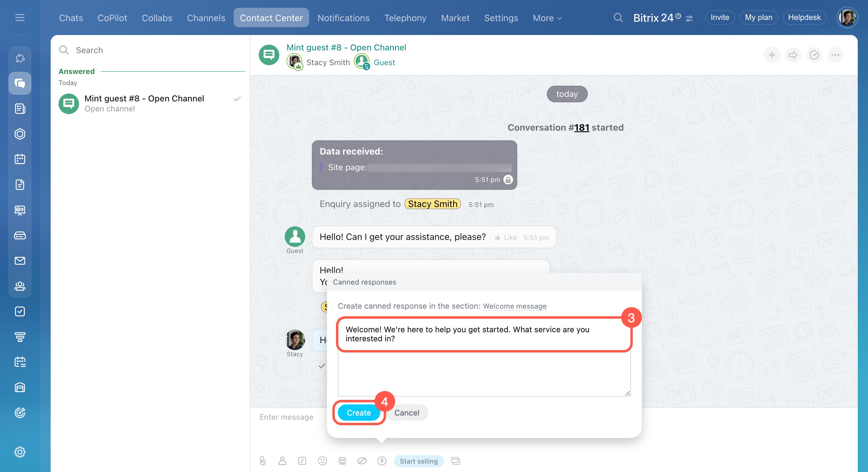
Task: Open the mail icon in left sidebar
Action: (x=20, y=261)
